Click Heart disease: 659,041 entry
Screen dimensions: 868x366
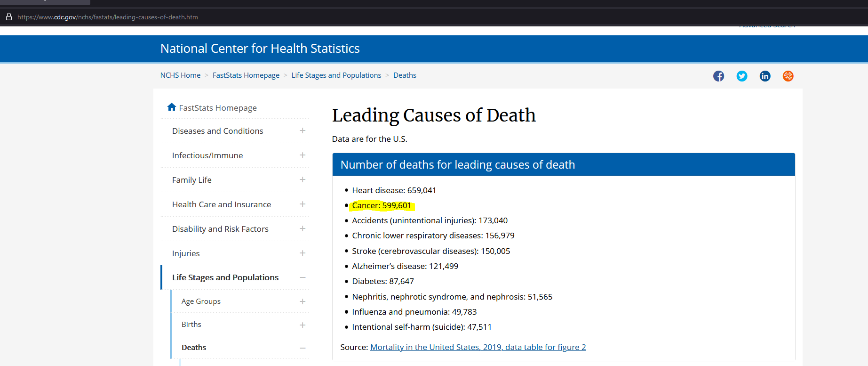pyautogui.click(x=394, y=190)
